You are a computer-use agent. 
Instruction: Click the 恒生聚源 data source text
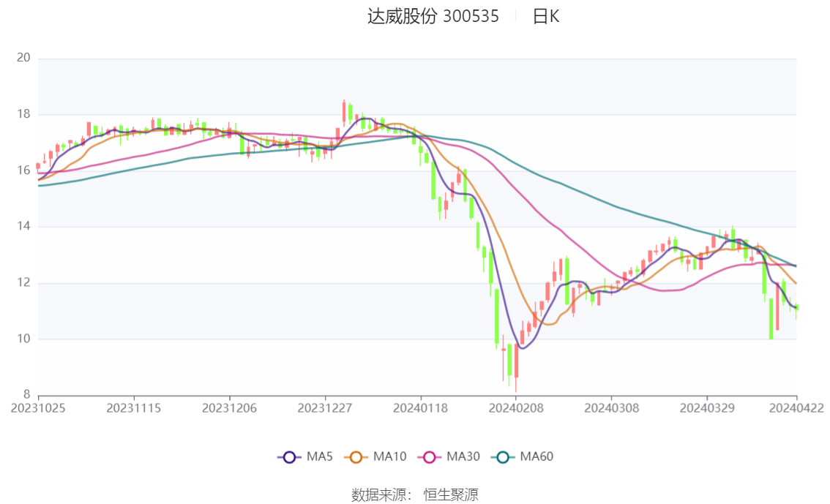tap(451, 495)
